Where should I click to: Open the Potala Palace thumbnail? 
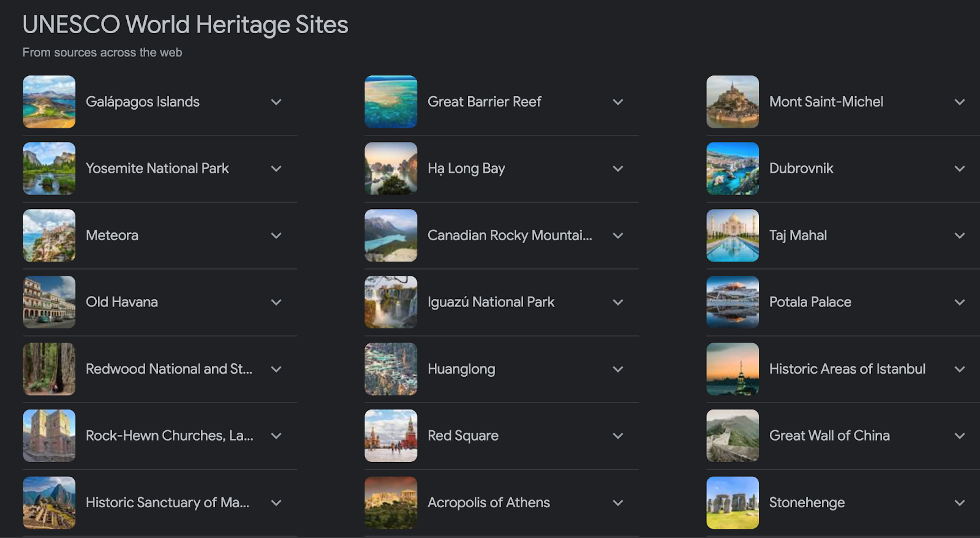[733, 302]
